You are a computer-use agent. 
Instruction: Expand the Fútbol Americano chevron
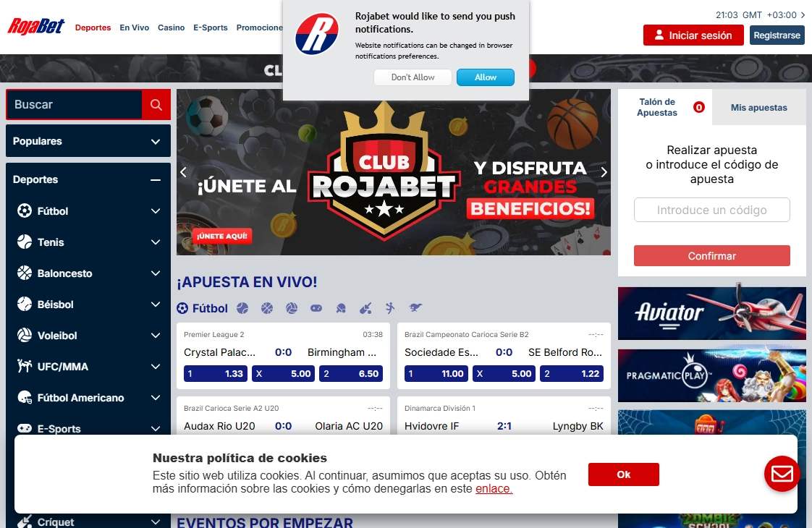click(x=156, y=397)
